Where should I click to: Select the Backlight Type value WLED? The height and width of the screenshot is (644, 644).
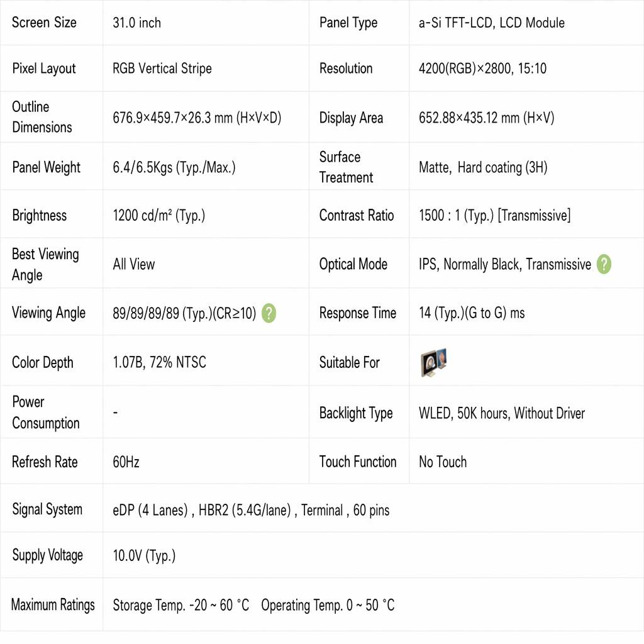click(502, 413)
